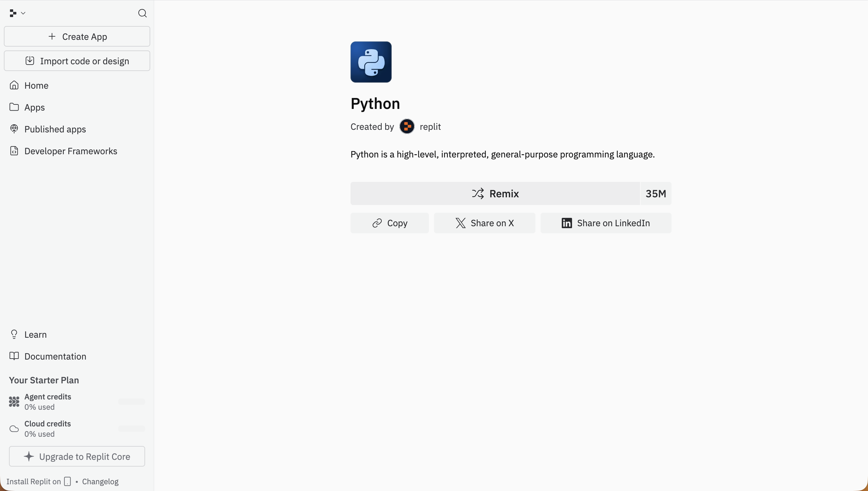The image size is (868, 491).
Task: Click Upgrade to Replit Core
Action: [x=77, y=456]
